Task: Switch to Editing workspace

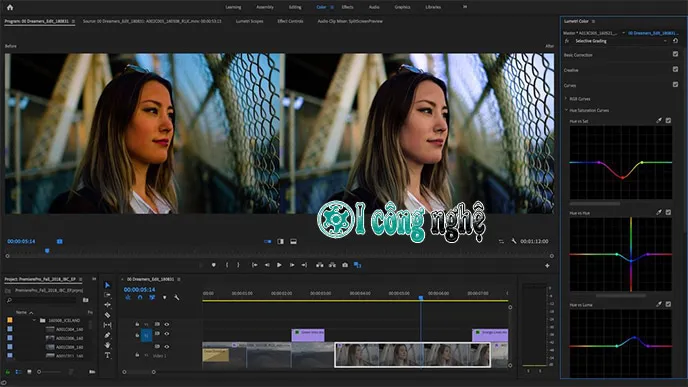Action: point(295,7)
